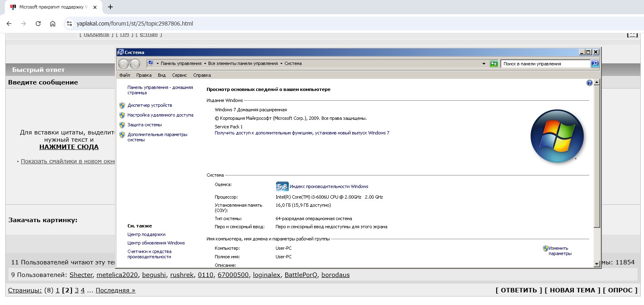Expand the arrow before Система breadcrumb
Image resolution: width=644 pixels, height=305 pixels.
pyautogui.click(x=281, y=63)
